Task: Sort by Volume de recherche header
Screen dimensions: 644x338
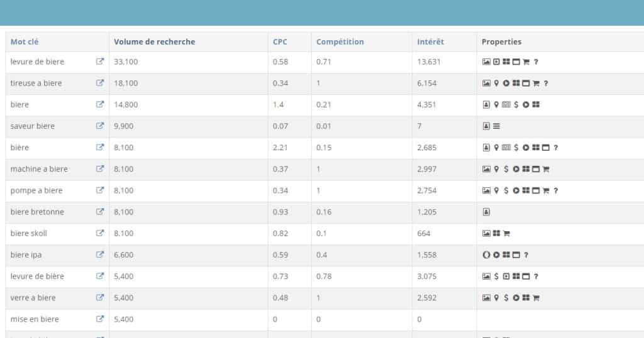Action: [x=155, y=42]
